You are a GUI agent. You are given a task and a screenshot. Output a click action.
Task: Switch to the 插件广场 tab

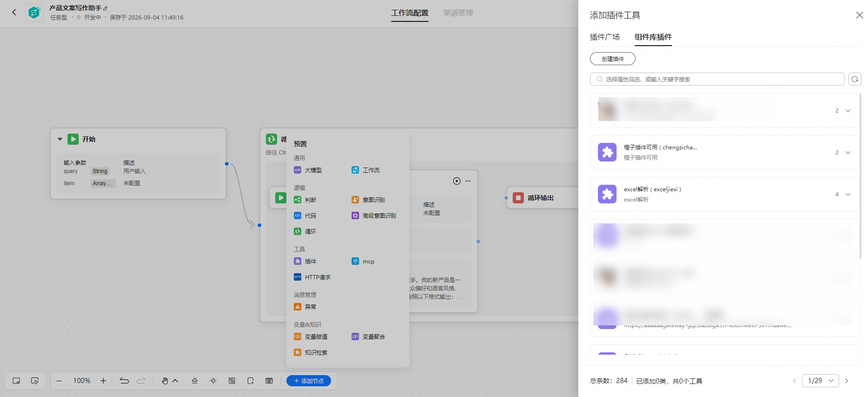point(604,37)
